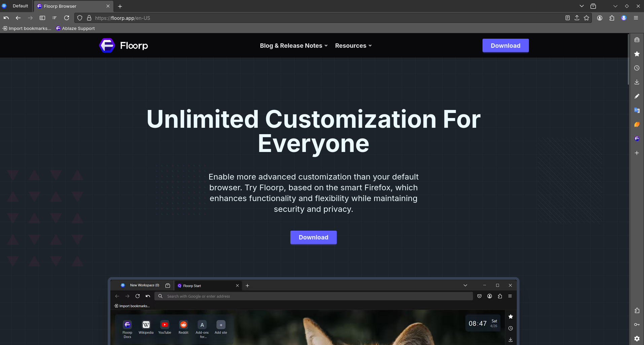This screenshot has width=644, height=345.
Task: Open tracking protection shield icon
Action: click(80, 18)
